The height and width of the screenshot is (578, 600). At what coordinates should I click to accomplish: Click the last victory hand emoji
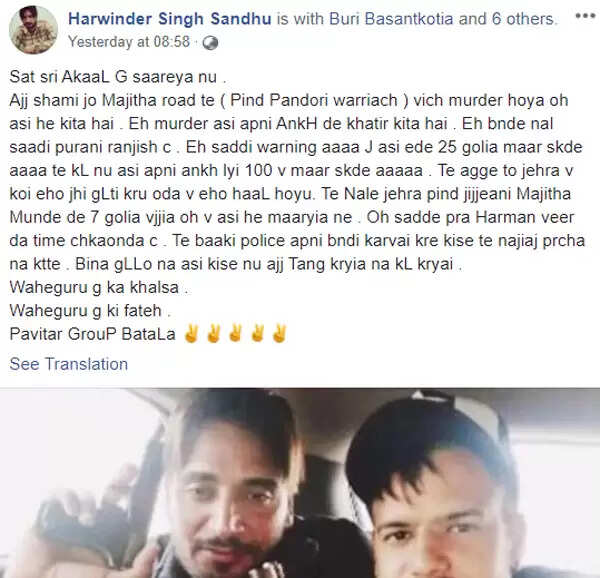click(279, 334)
